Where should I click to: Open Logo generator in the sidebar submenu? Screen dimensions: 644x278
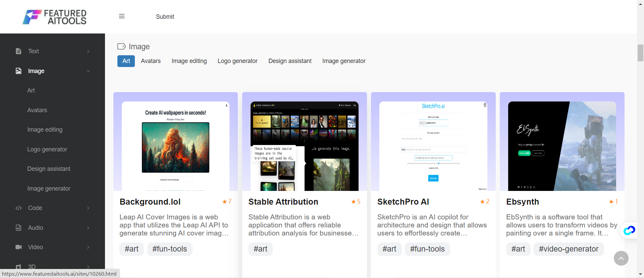point(47,149)
